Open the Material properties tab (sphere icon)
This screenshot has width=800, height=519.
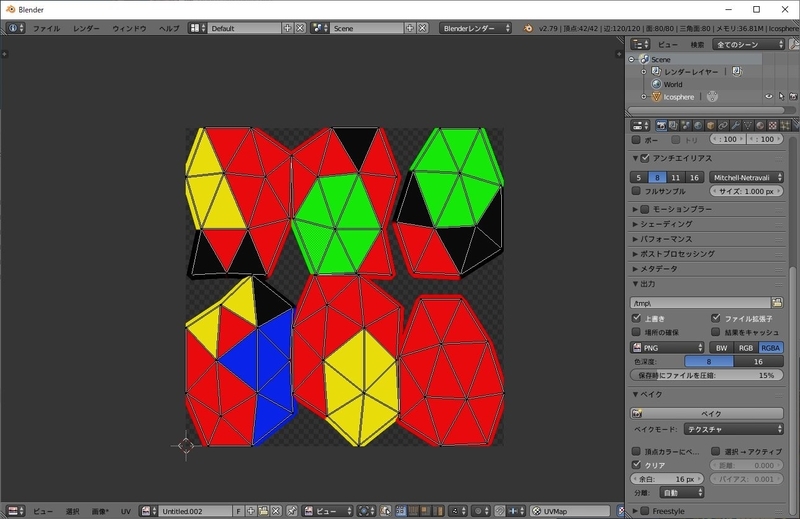click(760, 126)
